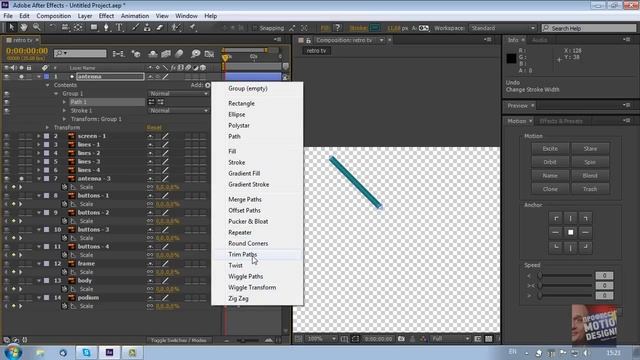Image resolution: width=640 pixels, height=360 pixels.
Task: Click the stroke color swatch in toolbar
Action: (x=375, y=28)
